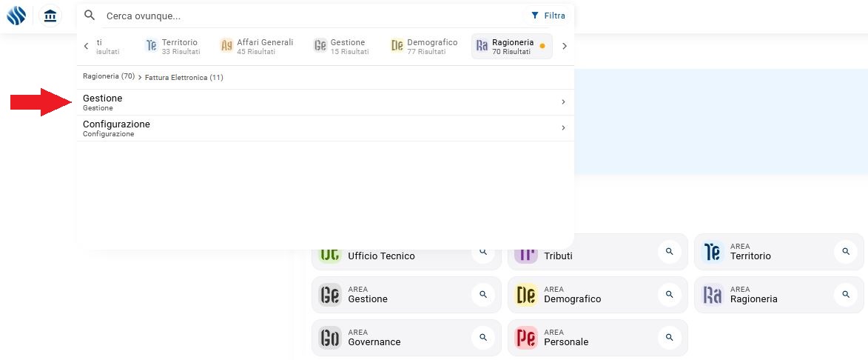Viewport: 868px width, 360px height.
Task: Click the blue striped app logo
Action: coord(16,16)
